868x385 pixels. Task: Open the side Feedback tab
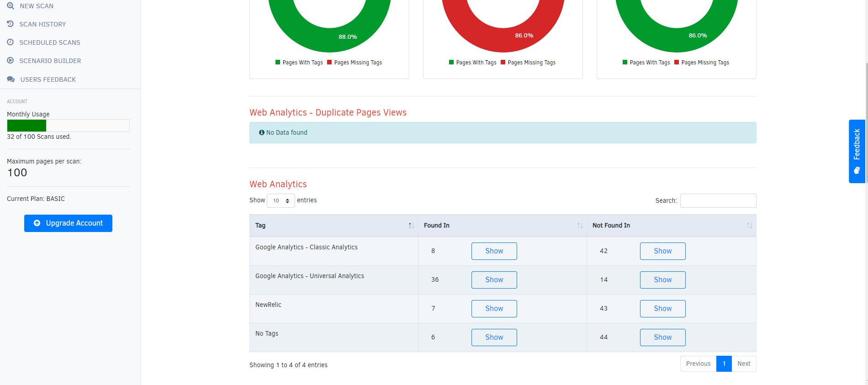[857, 151]
